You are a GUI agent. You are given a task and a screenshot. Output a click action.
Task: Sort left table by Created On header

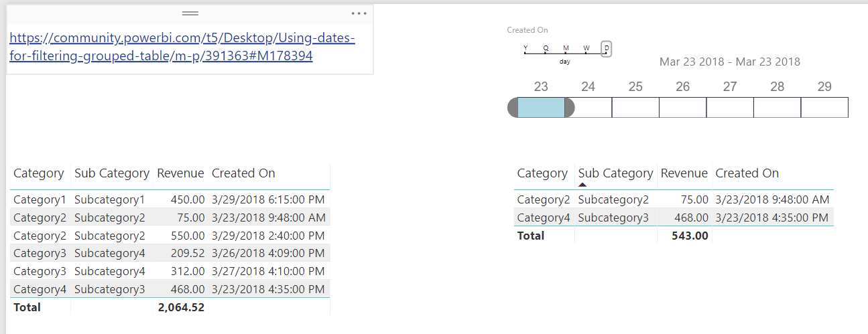[x=243, y=173]
